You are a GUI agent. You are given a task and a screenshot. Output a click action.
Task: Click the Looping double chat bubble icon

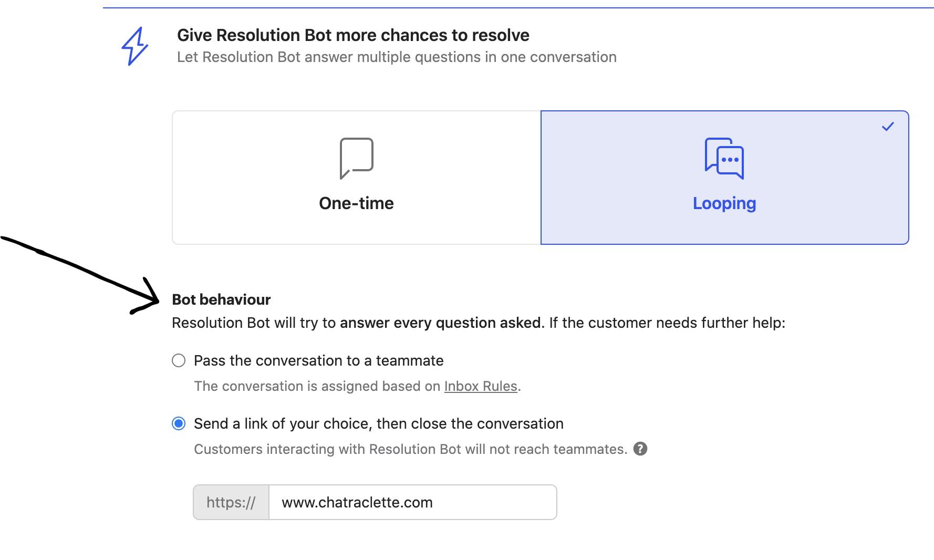point(724,158)
